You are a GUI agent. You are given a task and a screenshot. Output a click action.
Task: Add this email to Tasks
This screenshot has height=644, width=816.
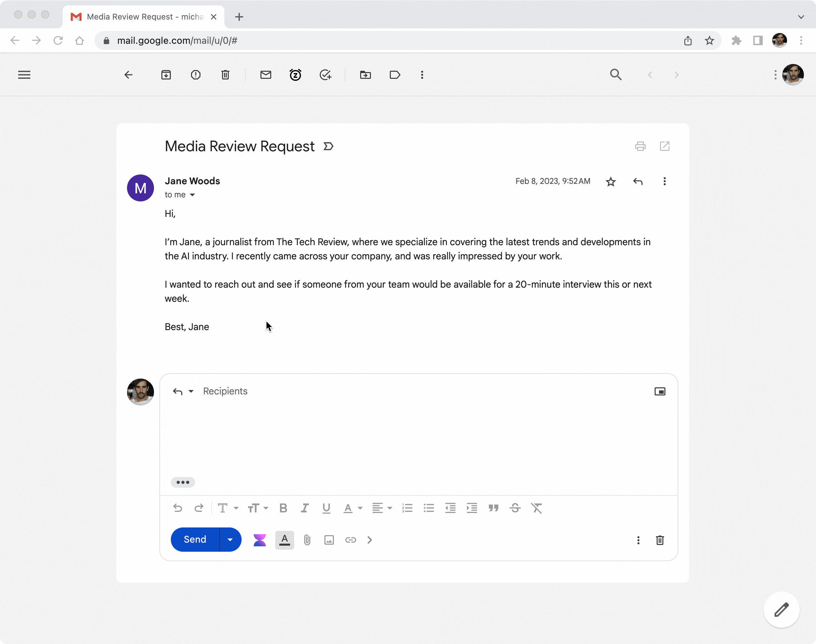click(325, 75)
